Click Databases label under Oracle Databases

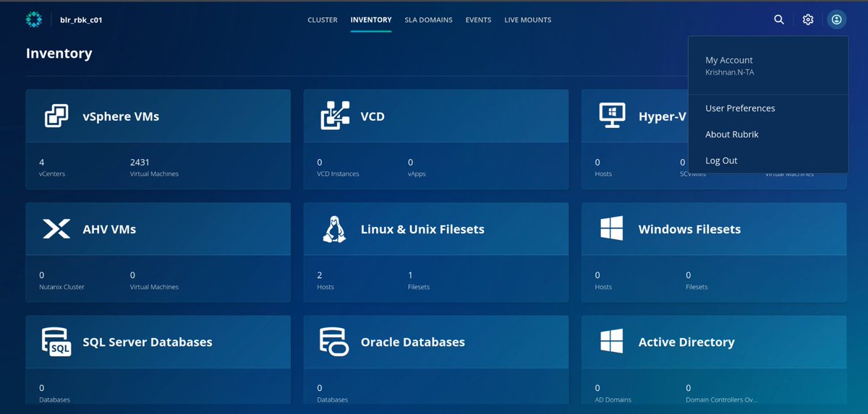click(x=332, y=400)
